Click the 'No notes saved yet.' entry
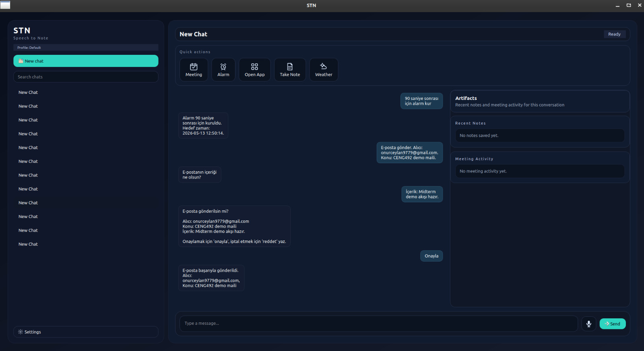 [x=540, y=135]
